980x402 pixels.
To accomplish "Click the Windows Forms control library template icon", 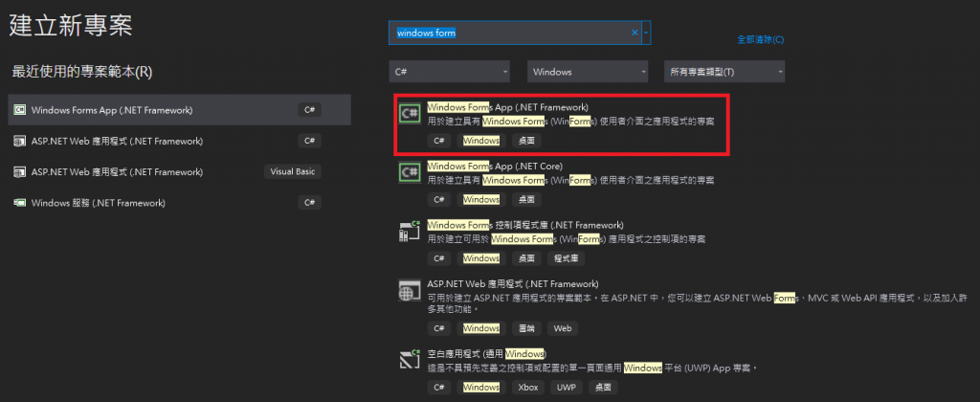I will point(410,231).
